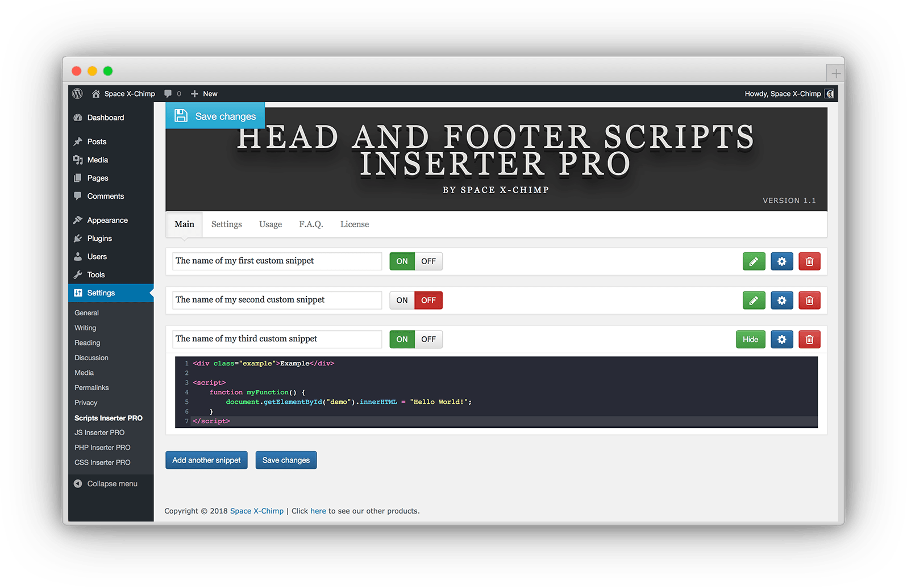
Task: Open Permalinks settings submenu
Action: click(x=91, y=388)
